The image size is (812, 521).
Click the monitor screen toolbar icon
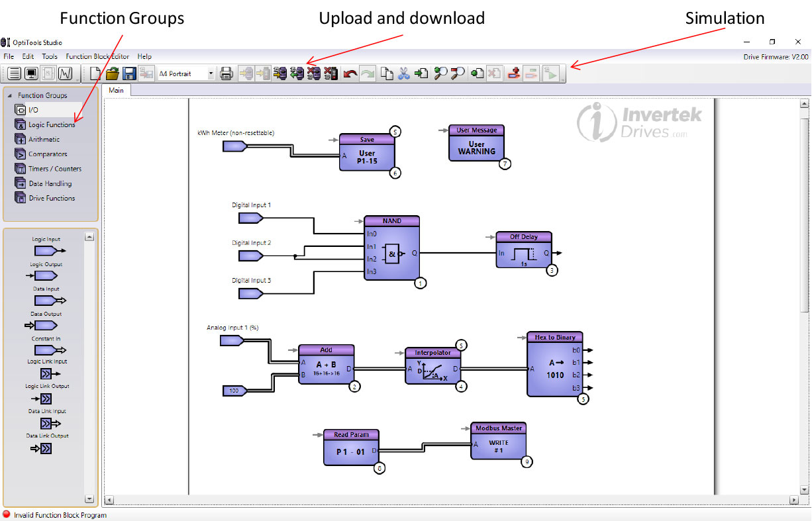30,73
